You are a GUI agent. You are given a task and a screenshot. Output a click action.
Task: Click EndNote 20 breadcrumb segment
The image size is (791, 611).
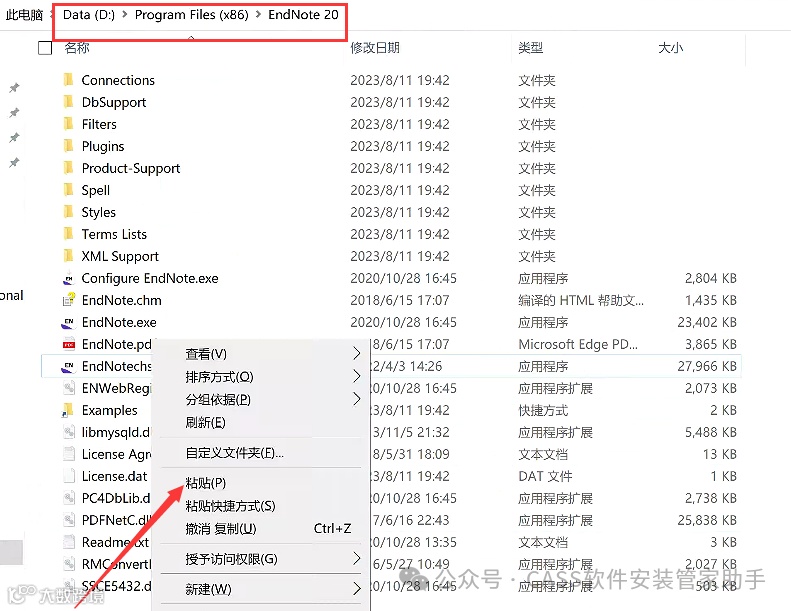pos(303,15)
